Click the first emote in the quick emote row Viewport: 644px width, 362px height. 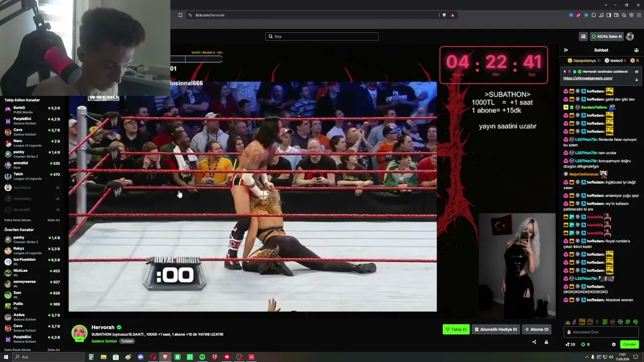[x=568, y=322]
